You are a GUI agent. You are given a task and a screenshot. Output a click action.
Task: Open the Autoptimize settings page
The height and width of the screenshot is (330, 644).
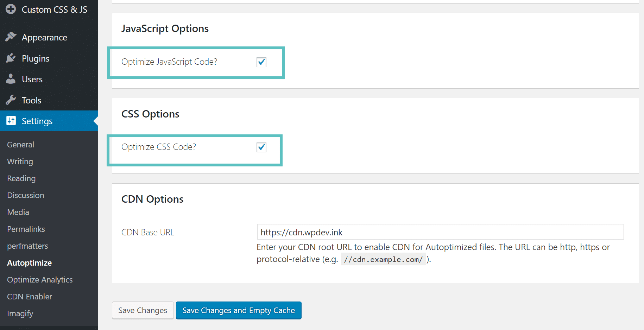tap(29, 262)
